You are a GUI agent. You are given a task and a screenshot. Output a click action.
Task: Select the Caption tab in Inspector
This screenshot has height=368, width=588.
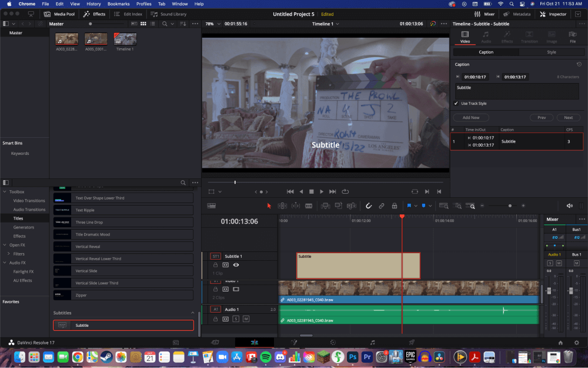[486, 52]
